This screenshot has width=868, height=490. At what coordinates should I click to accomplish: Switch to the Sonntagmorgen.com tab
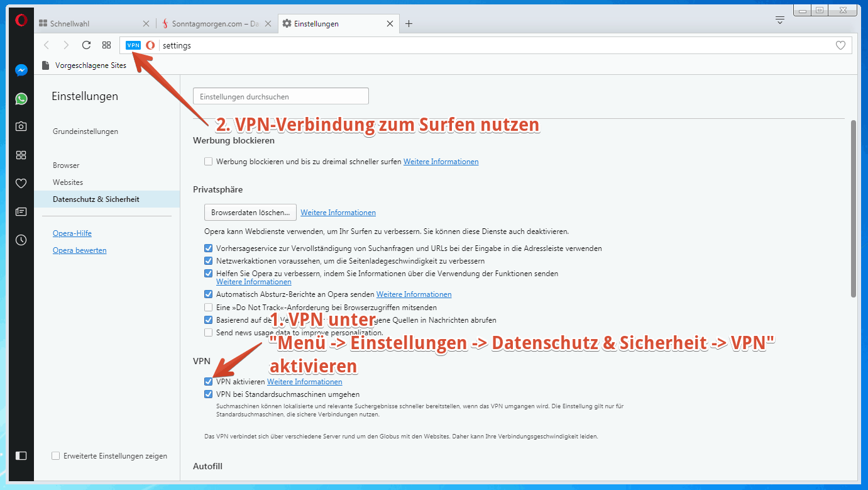pyautogui.click(x=216, y=24)
